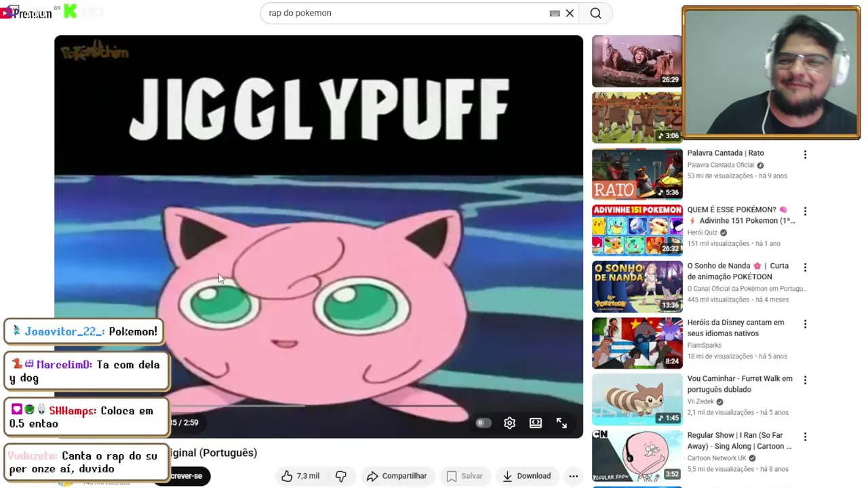The image size is (868, 488).
Task: Click the 7,3 mil like count
Action: click(308, 476)
